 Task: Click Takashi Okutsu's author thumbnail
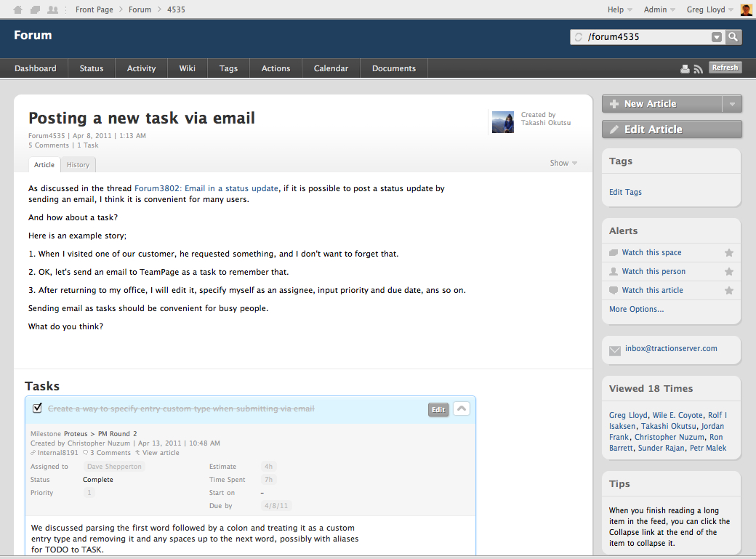[504, 122]
